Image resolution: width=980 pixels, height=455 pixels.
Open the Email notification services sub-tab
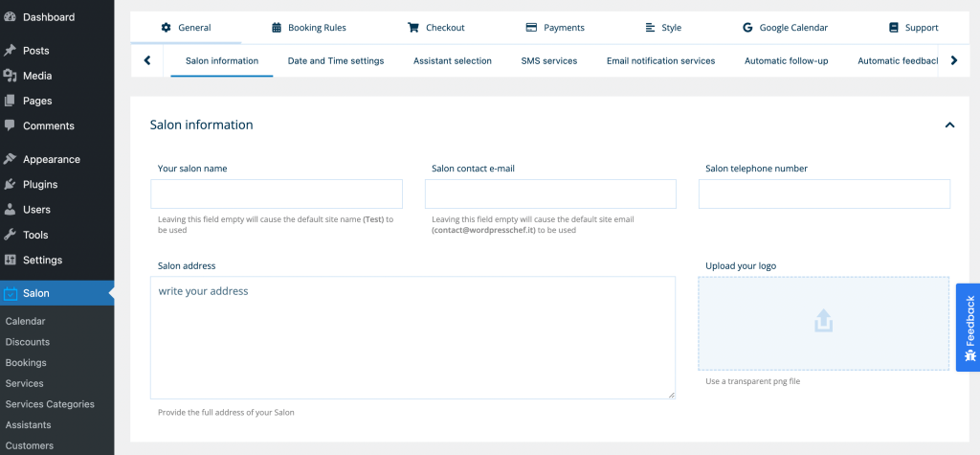pyautogui.click(x=660, y=60)
